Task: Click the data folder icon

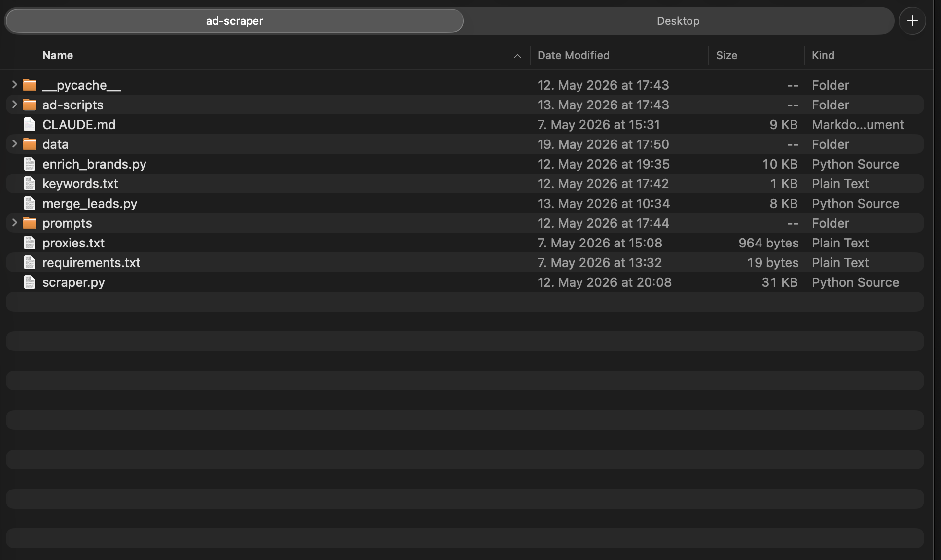Action: [30, 144]
